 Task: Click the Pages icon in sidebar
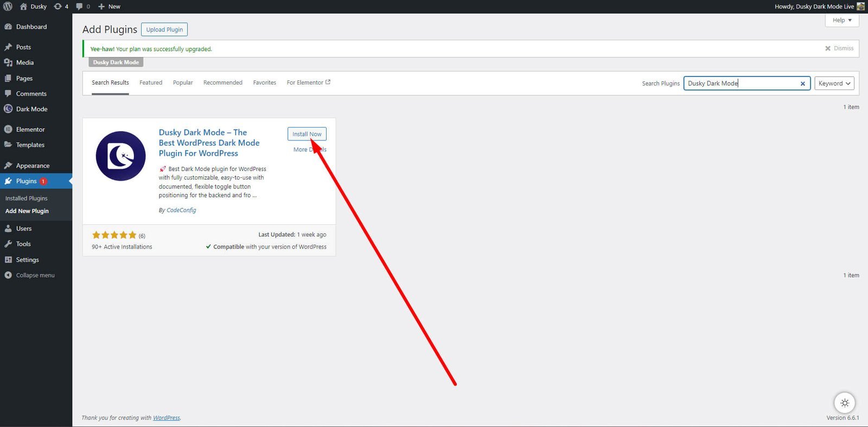pos(8,78)
